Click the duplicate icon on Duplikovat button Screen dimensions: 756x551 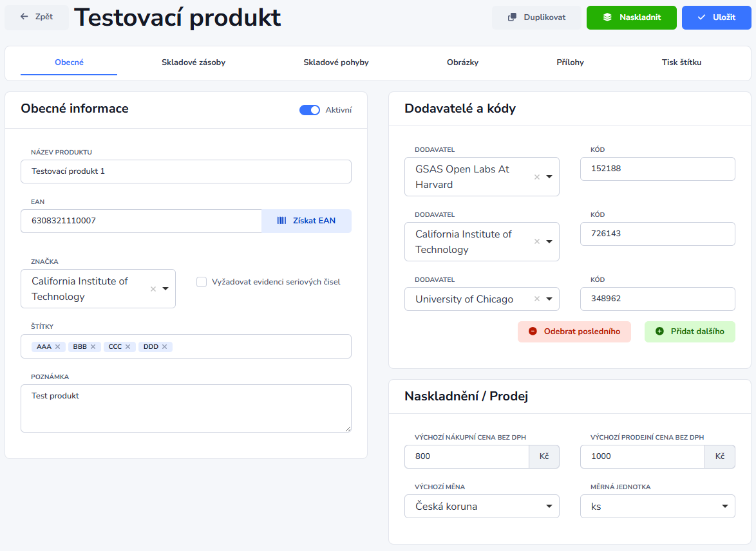[x=512, y=17]
